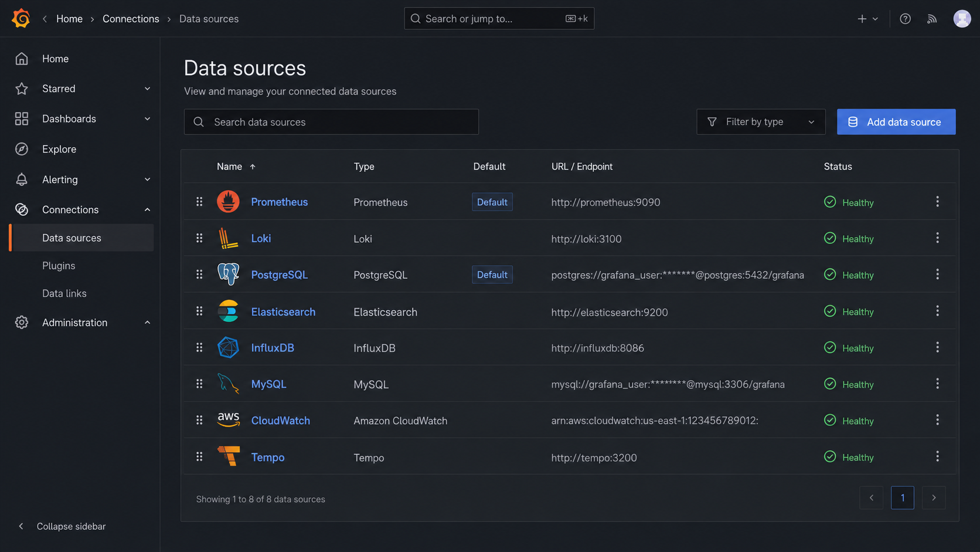Open the Filter by type dropdown

click(761, 122)
